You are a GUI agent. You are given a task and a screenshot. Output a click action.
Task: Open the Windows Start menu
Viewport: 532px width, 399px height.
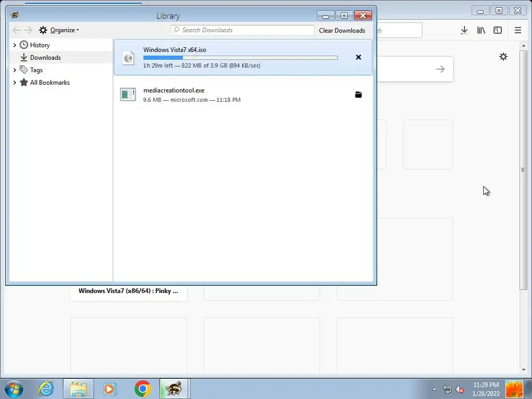pyautogui.click(x=14, y=389)
